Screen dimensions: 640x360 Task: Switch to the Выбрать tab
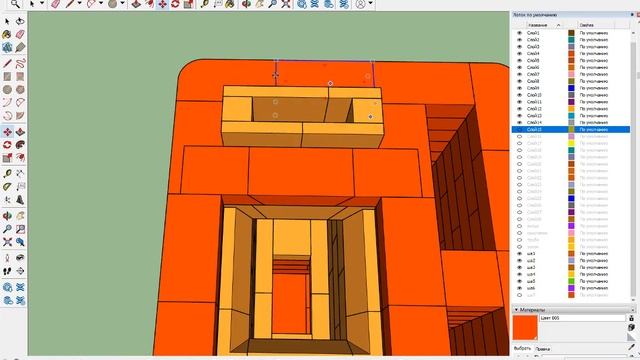tap(522, 349)
